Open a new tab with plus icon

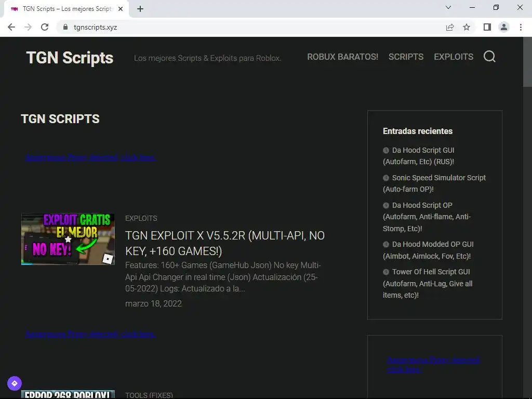click(x=140, y=9)
